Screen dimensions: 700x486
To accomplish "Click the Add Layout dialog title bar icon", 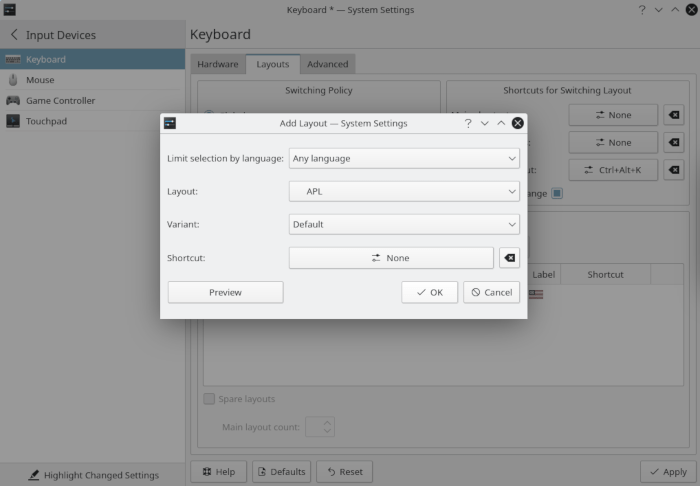I will click(170, 123).
